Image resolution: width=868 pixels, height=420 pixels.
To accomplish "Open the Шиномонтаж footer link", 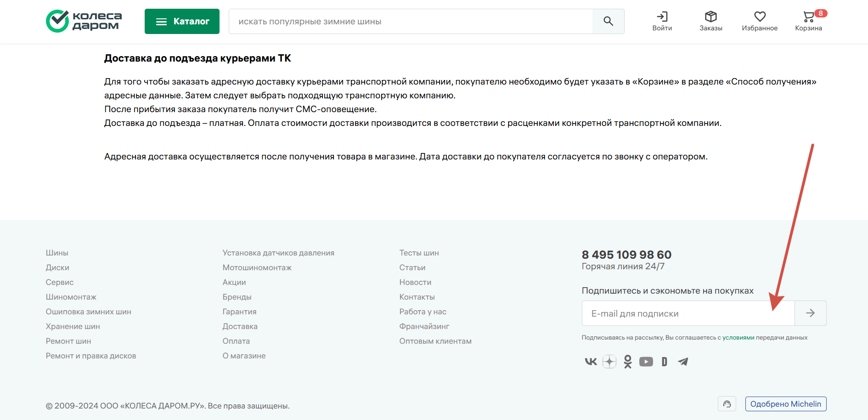I will 71,297.
